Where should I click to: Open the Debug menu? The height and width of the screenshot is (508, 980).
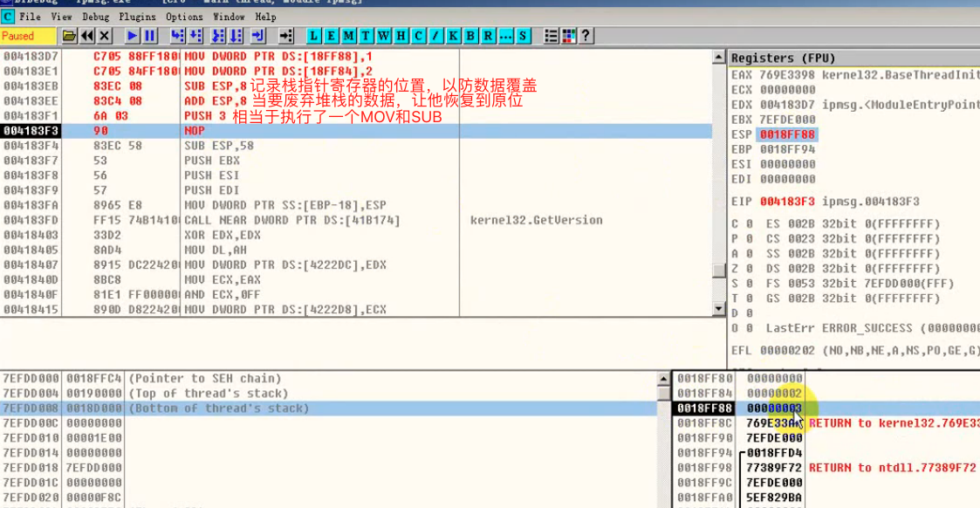click(96, 17)
